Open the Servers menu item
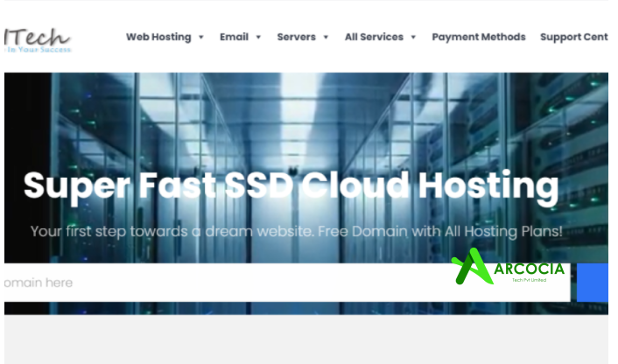618x364 pixels. 296,37
